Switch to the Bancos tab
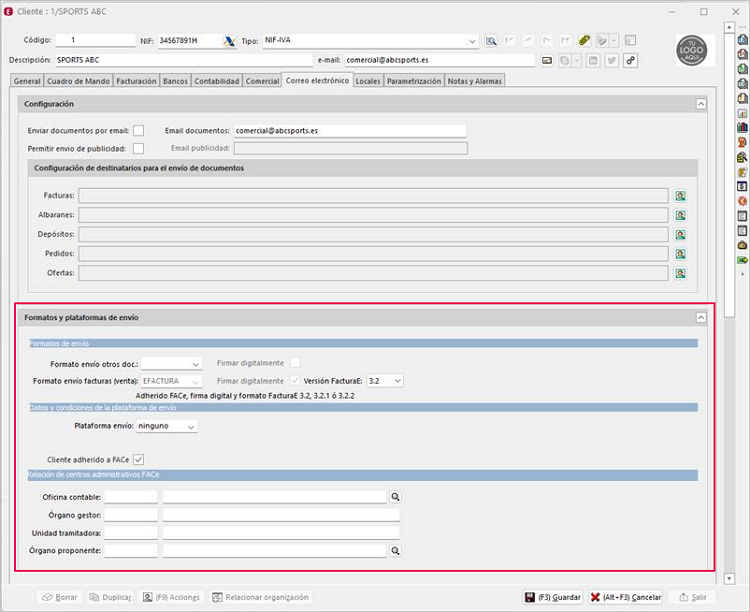The image size is (750, 612). pyautogui.click(x=175, y=81)
